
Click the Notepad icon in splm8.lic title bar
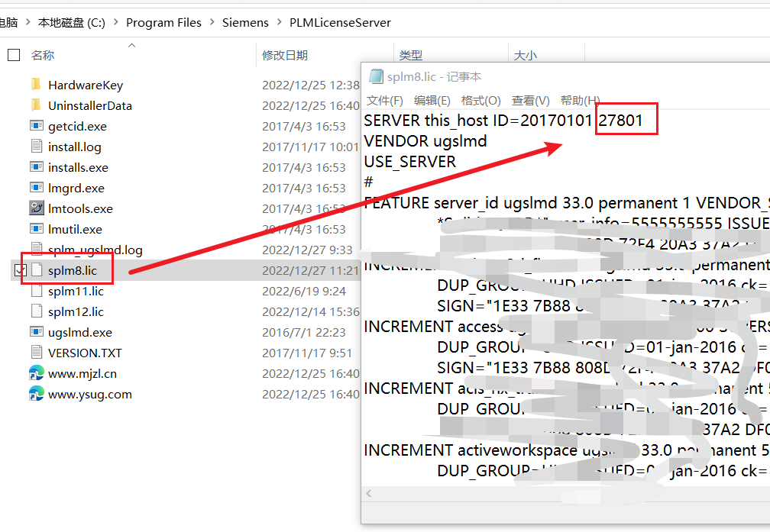375,76
